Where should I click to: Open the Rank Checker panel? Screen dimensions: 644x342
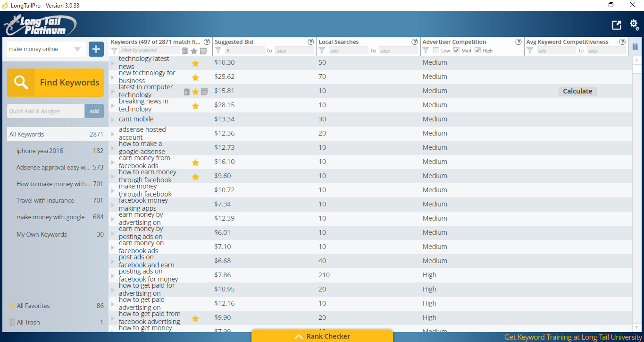coord(322,336)
